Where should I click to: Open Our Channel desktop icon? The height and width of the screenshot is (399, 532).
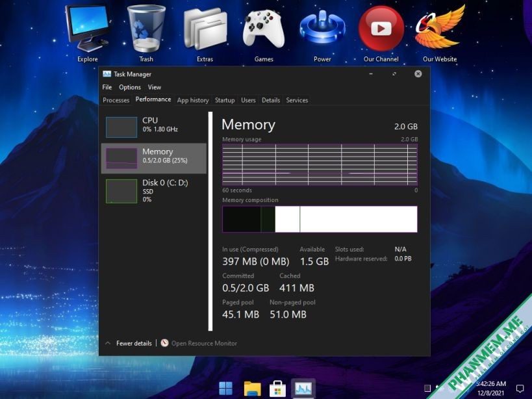(381, 33)
